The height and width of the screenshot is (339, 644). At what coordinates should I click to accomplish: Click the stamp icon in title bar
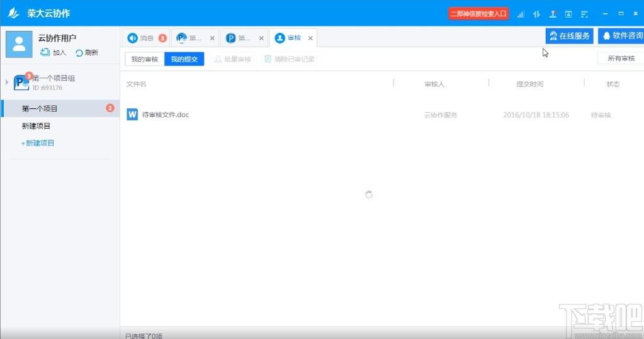pos(553,14)
